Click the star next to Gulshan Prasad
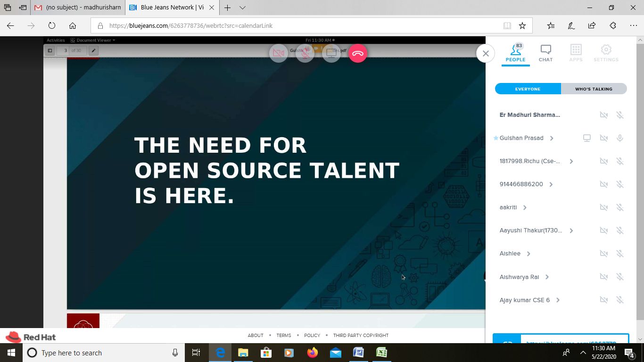 495,138
